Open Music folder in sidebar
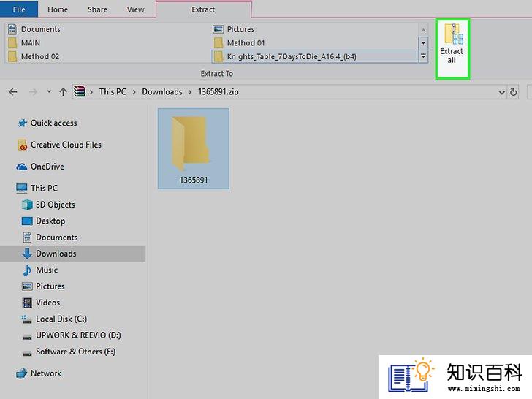 [x=40, y=270]
